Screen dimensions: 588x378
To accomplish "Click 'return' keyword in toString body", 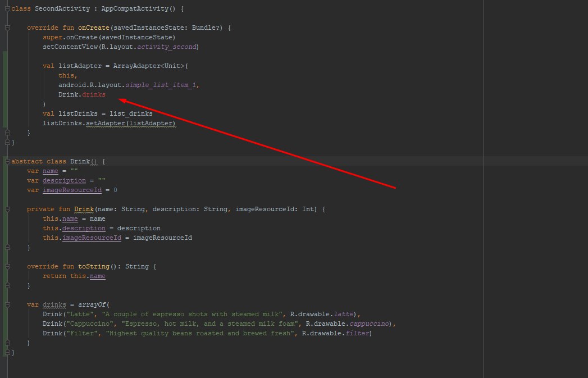I will point(54,276).
